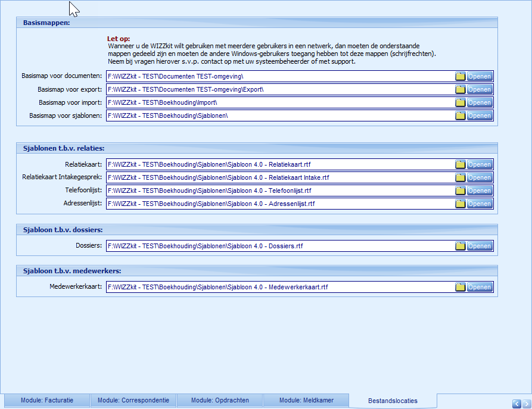Screen dimensions: 532x409
Task: Browse file for Relatiekaart Intakegesprek
Action: (x=460, y=177)
